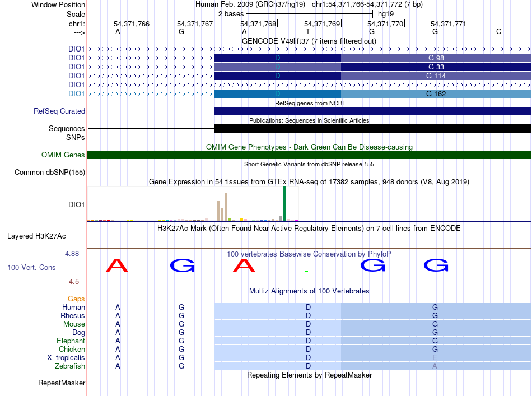532x396 pixels.
Task: Click the E codon in X_tropicalis row
Action: 435,358
